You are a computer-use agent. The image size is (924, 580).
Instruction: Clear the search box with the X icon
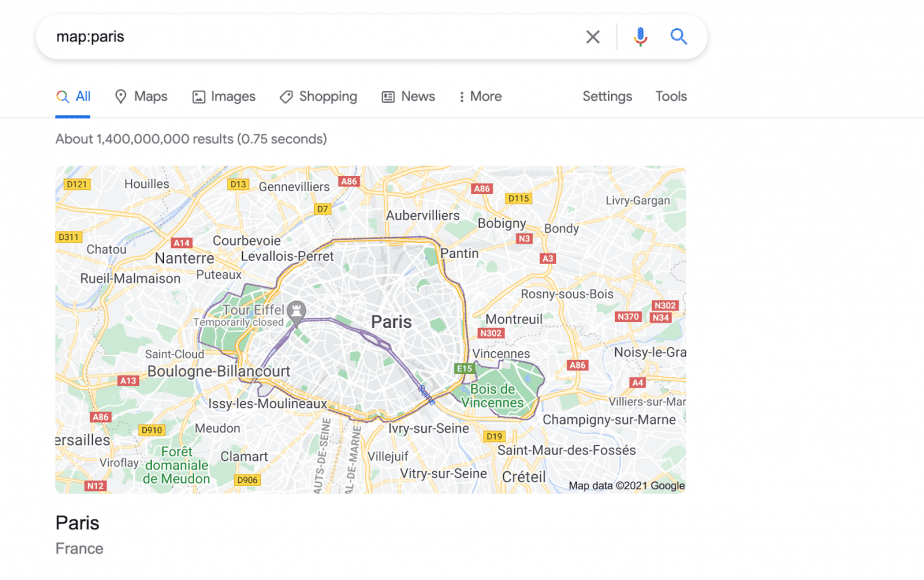coord(593,37)
